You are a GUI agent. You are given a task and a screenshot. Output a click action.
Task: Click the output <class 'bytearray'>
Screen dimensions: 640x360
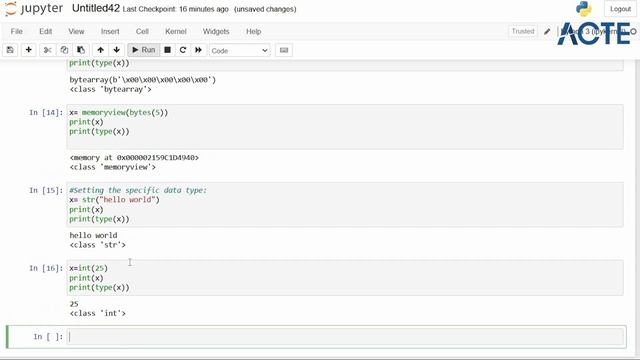[110, 89]
